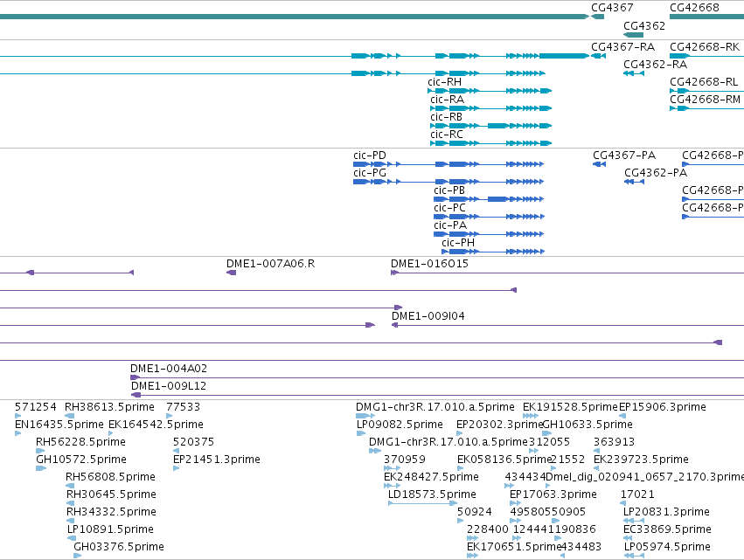Select the RH34332.5prime EST label
The image size is (744, 560).
[x=111, y=512]
